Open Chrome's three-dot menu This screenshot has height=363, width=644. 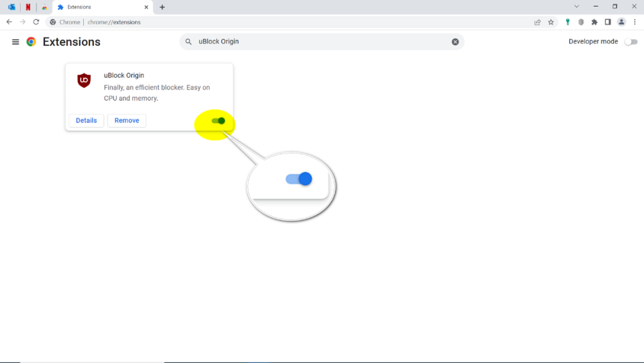634,22
